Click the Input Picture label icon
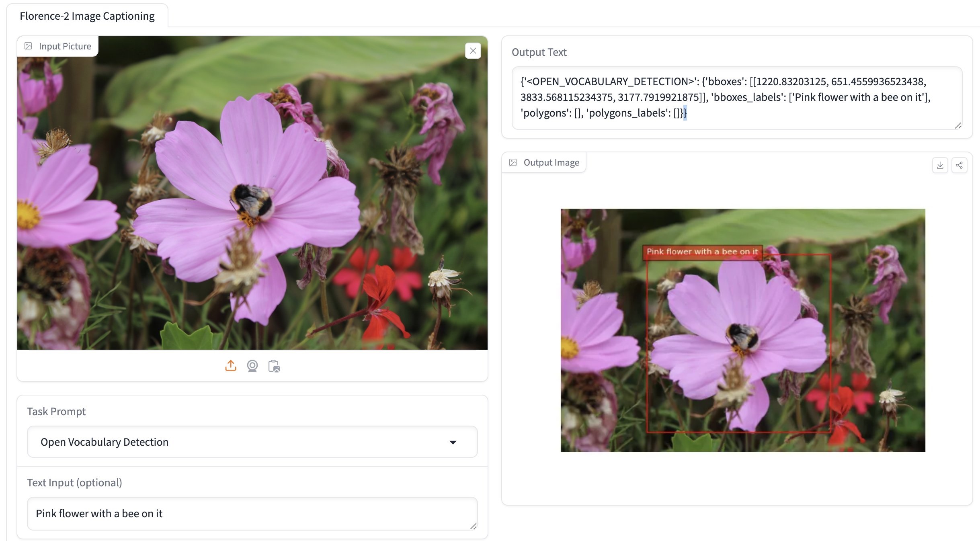Screen dimensions: 980x541 29,46
